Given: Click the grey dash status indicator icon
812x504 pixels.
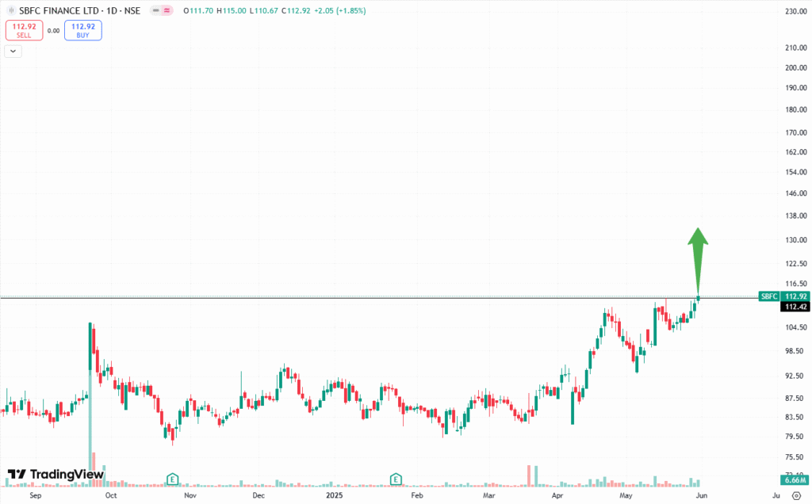Looking at the screenshot, I should (x=156, y=10).
